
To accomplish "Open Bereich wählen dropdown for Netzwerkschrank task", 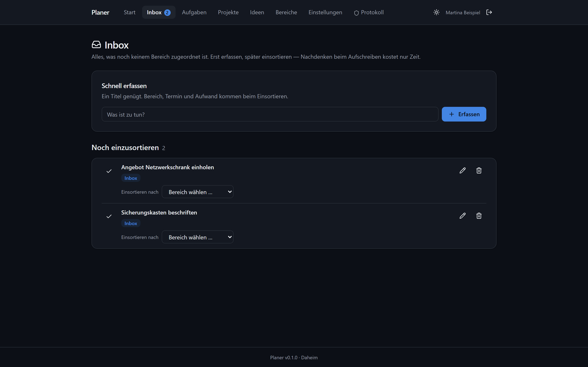I will (198, 192).
